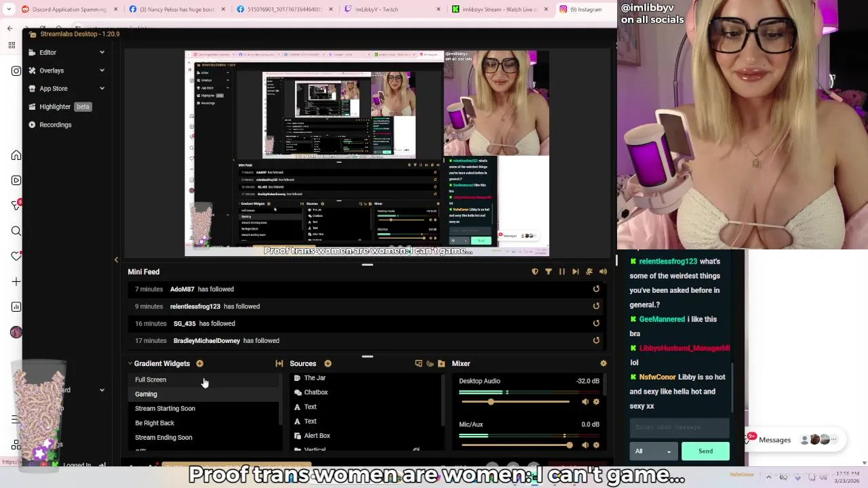
Task: Expand the Editor menu chevron
Action: click(x=102, y=52)
